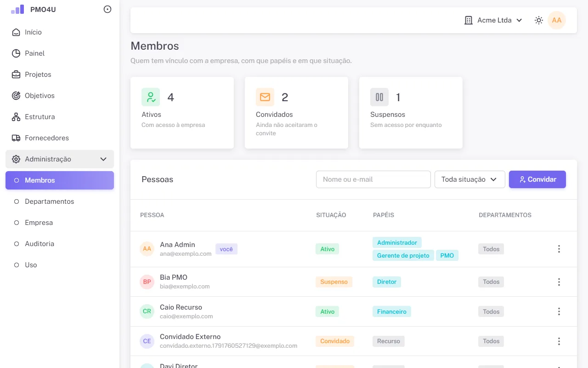Click the Suspenso status badge
This screenshot has width=588, height=368.
334,282
